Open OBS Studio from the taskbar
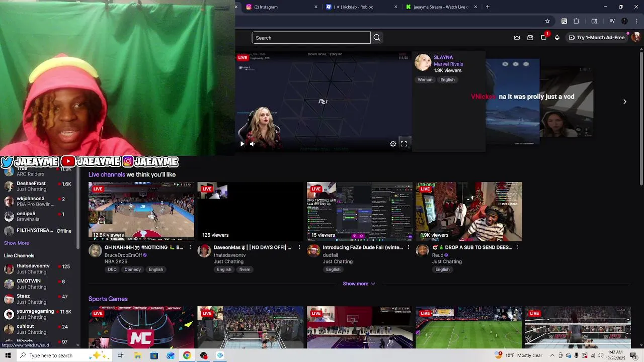Viewport: 644px width, 362px height. point(204,355)
